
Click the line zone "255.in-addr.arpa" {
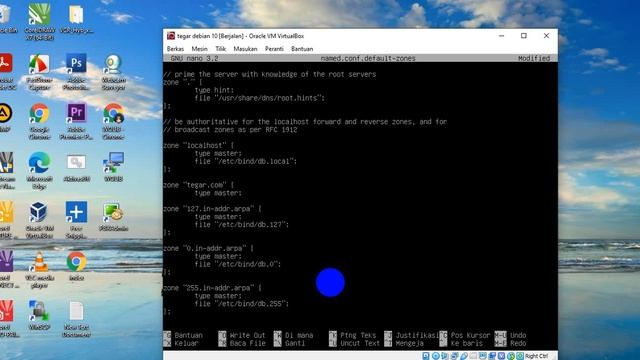[x=212, y=288]
